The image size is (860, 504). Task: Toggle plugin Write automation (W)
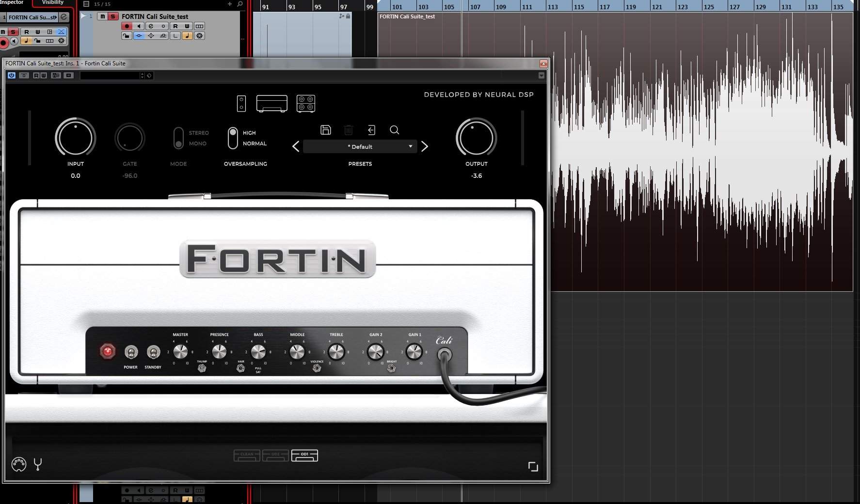pos(44,76)
